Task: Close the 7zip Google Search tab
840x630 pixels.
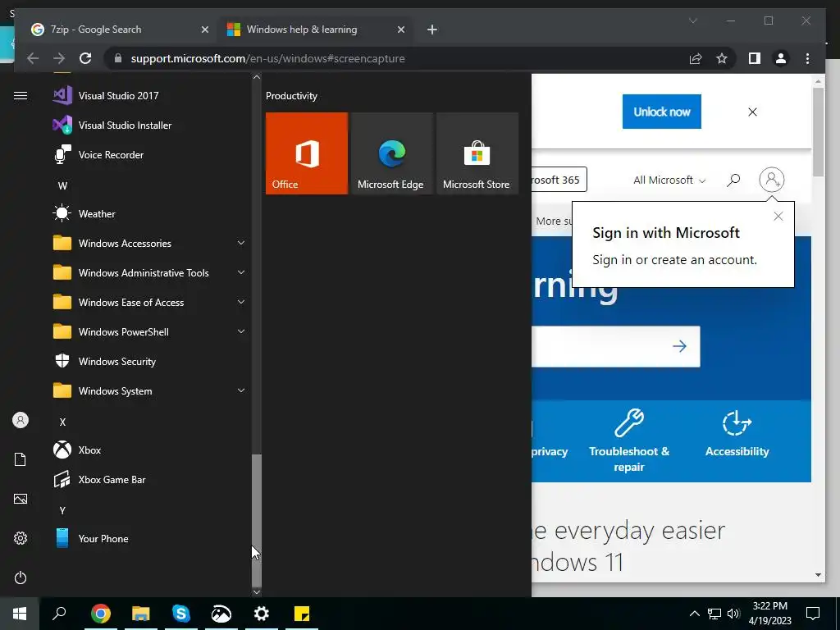Action: [204, 30]
